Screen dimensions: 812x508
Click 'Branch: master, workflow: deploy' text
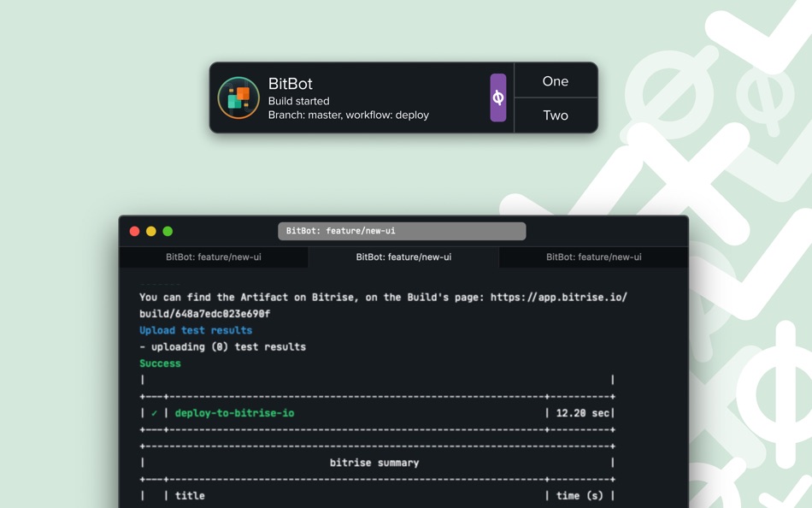coord(349,115)
